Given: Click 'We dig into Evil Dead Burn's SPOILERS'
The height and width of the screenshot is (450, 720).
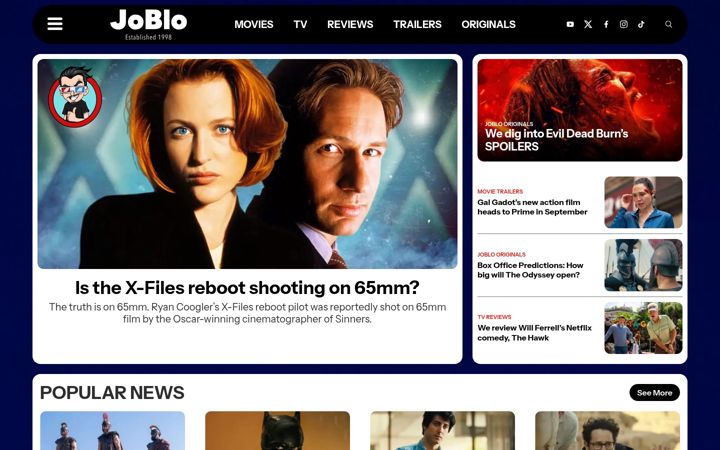Looking at the screenshot, I should coord(557,140).
